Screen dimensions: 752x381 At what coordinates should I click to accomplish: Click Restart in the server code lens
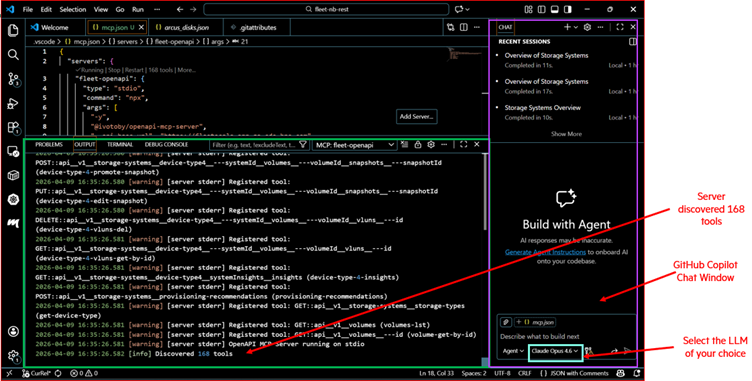pyautogui.click(x=135, y=70)
